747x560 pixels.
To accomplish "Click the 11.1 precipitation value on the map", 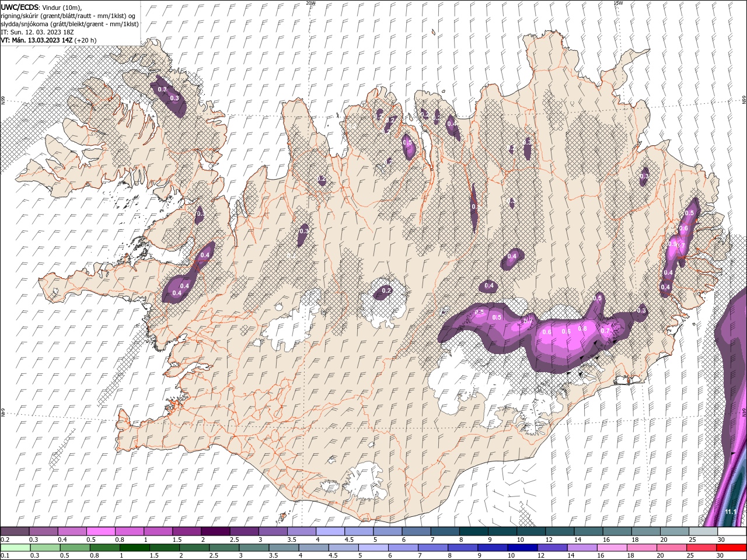I will [730, 512].
